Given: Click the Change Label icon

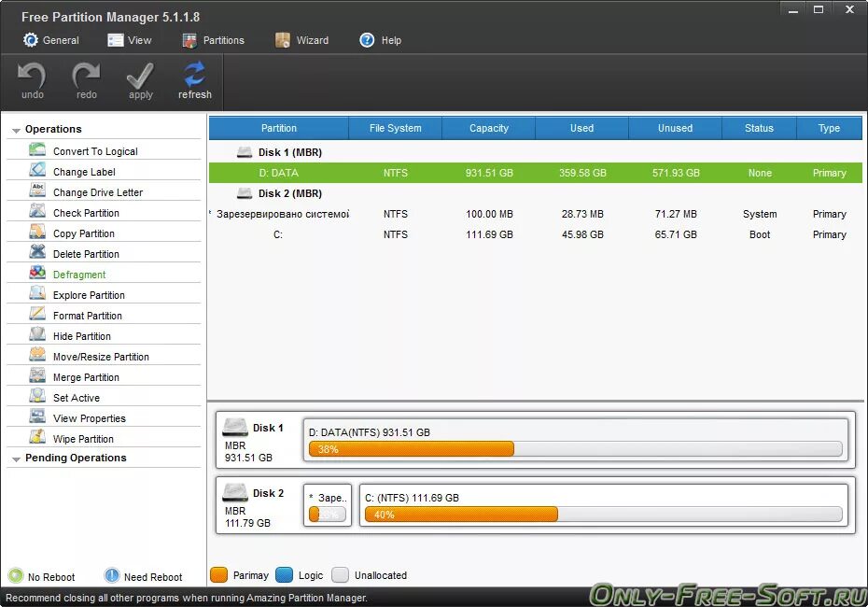Looking at the screenshot, I should click(37, 170).
